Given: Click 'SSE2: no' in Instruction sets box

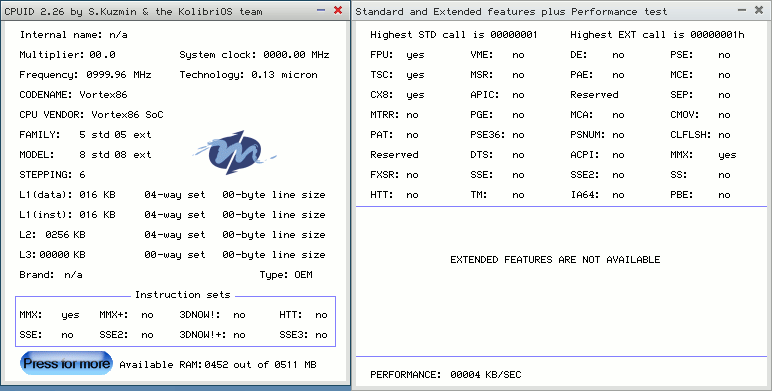Looking at the screenshot, I should click(x=127, y=335).
